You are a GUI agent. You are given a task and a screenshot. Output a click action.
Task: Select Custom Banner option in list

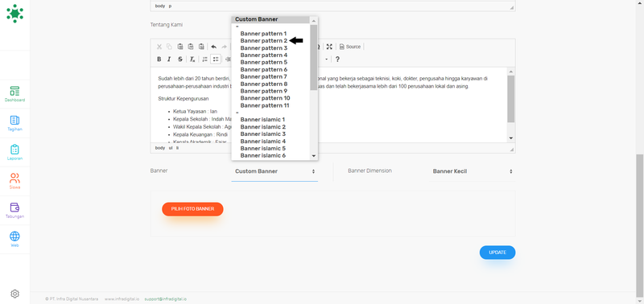click(271, 19)
